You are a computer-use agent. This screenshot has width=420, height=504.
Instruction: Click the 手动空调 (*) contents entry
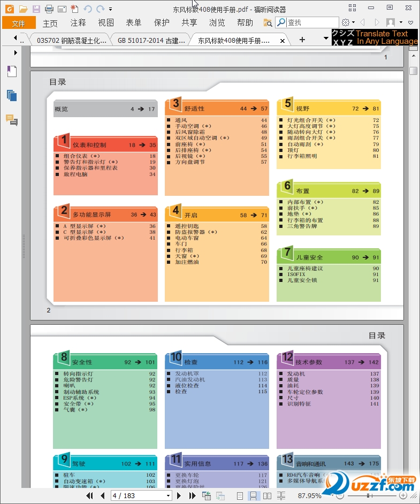[193, 126]
